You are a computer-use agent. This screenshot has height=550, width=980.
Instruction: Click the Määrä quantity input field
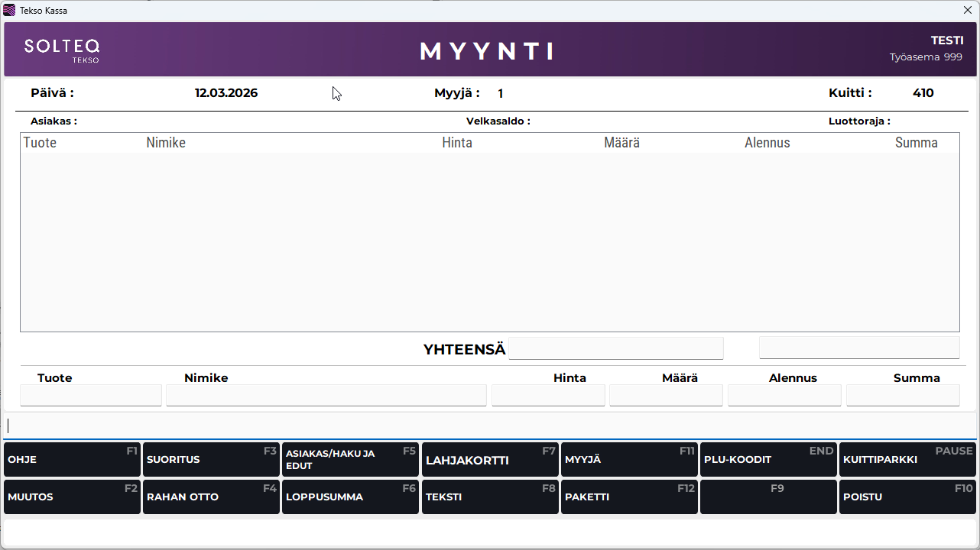tap(666, 395)
